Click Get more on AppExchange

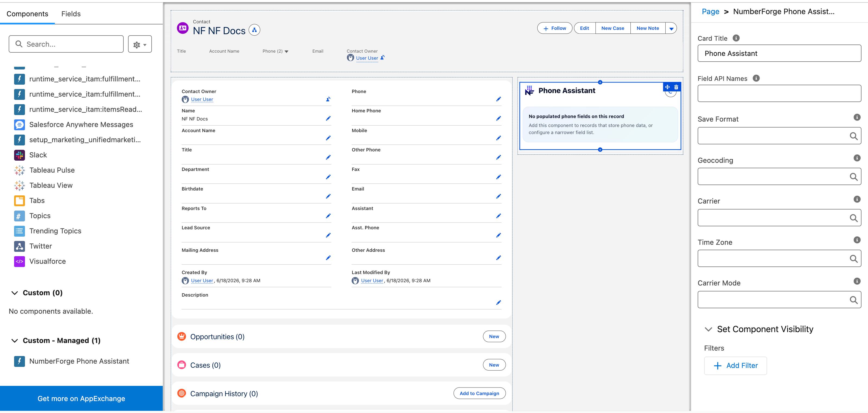[81, 399]
